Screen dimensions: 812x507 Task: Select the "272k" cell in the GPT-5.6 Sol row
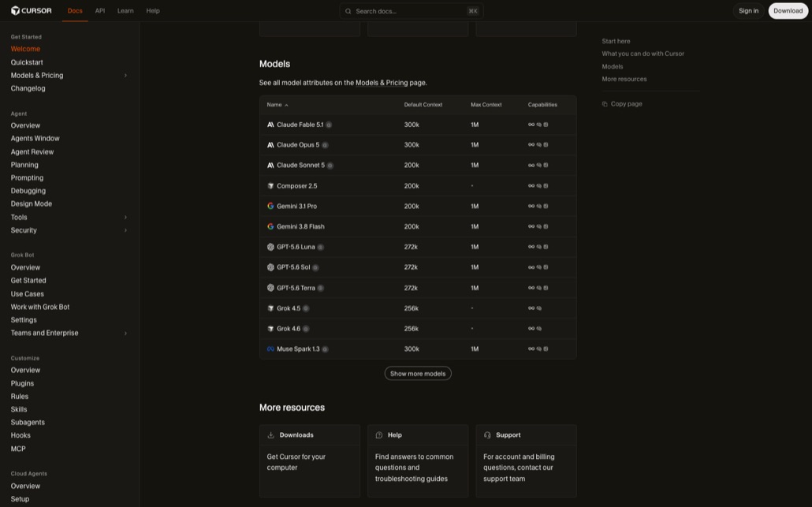tap(411, 268)
